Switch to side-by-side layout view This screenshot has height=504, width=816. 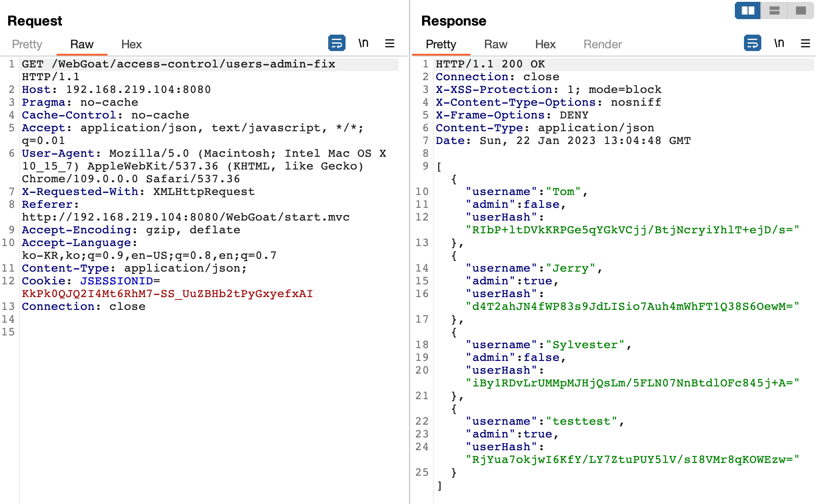pos(748,10)
